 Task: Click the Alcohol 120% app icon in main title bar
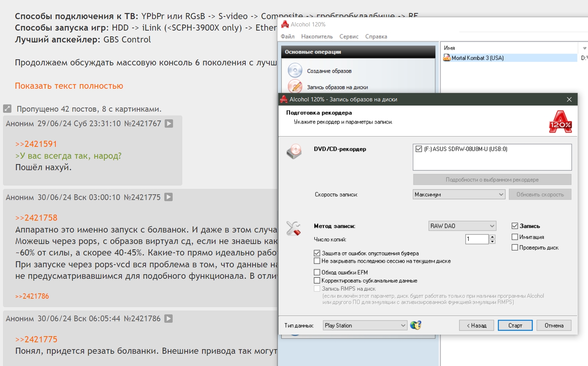pyautogui.click(x=285, y=24)
